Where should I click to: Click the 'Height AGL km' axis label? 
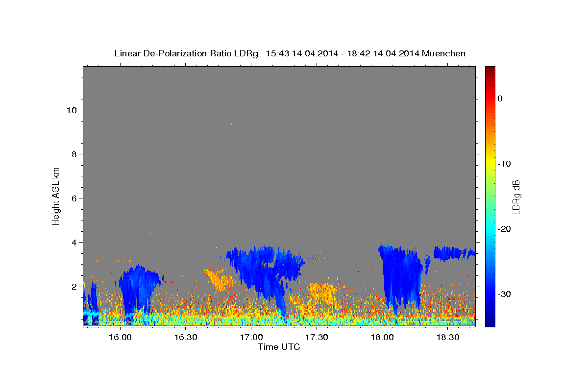pyautogui.click(x=56, y=196)
